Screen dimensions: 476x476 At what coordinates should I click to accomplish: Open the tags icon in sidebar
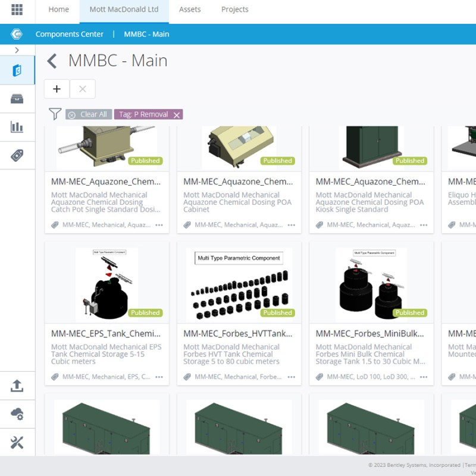pyautogui.click(x=17, y=155)
